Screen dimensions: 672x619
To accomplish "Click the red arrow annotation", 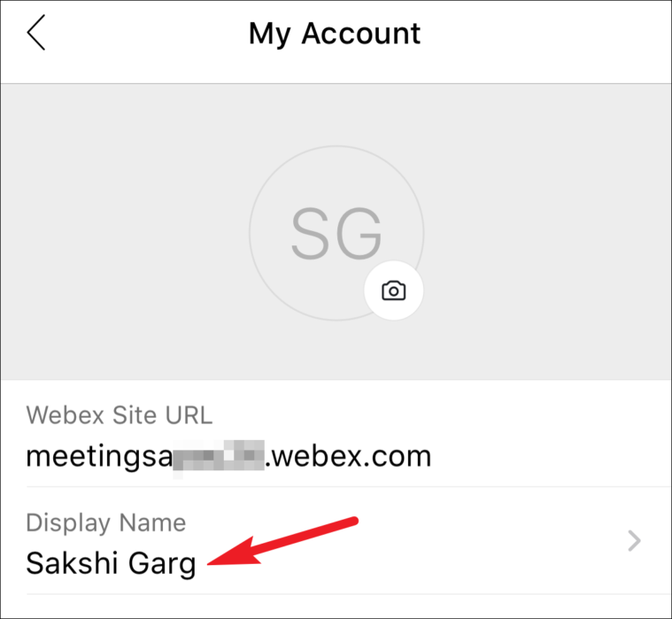I will [x=282, y=541].
